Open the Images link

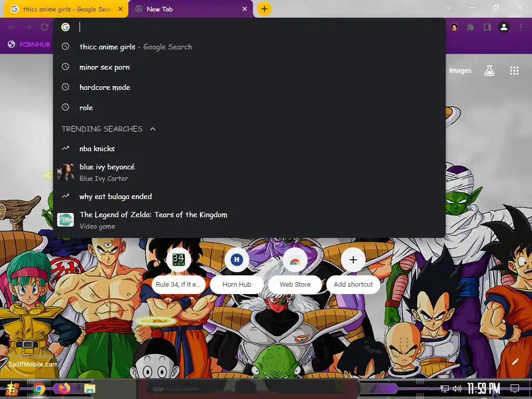(460, 71)
